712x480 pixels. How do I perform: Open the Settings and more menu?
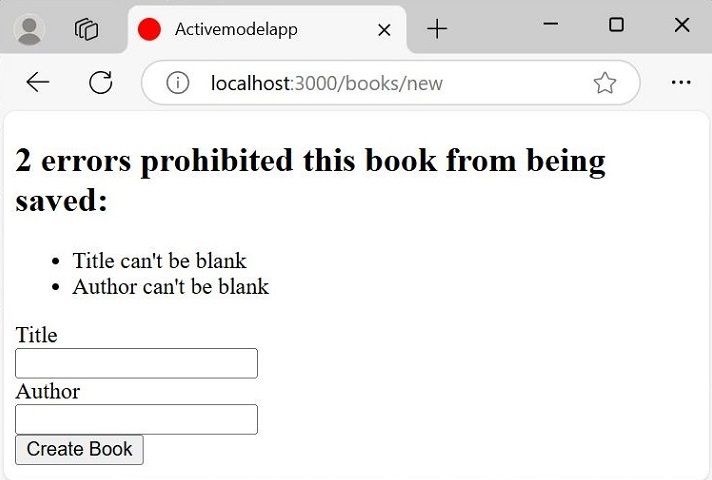(681, 83)
